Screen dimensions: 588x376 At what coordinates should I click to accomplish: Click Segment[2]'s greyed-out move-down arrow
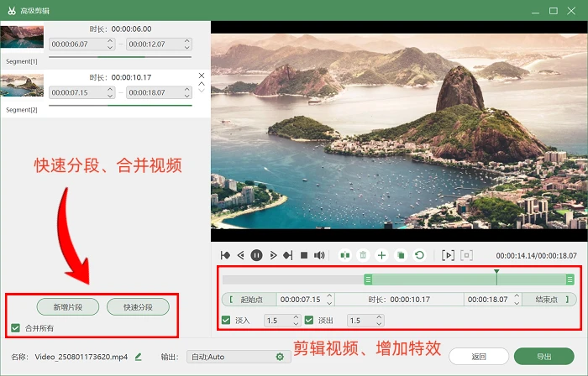pyautogui.click(x=202, y=91)
